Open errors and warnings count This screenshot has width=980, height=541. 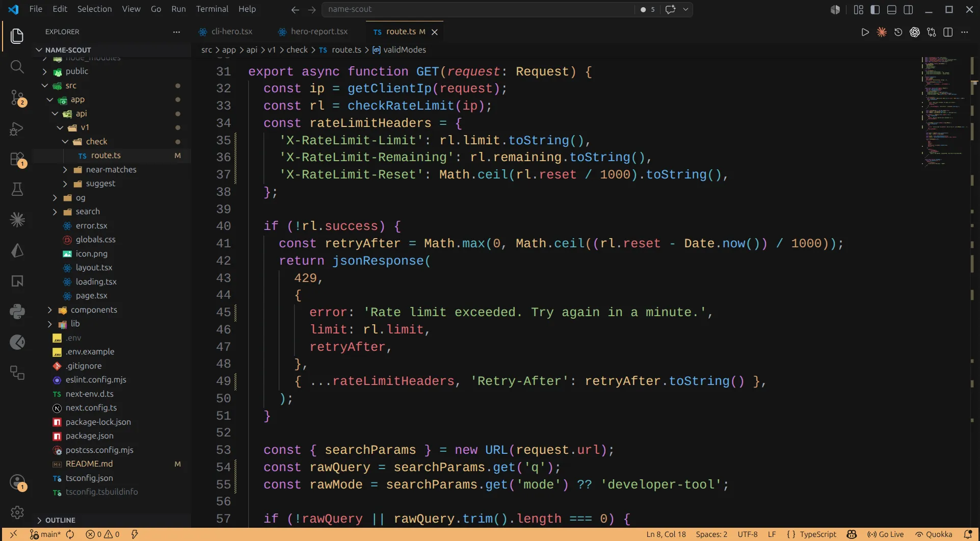coord(102,534)
